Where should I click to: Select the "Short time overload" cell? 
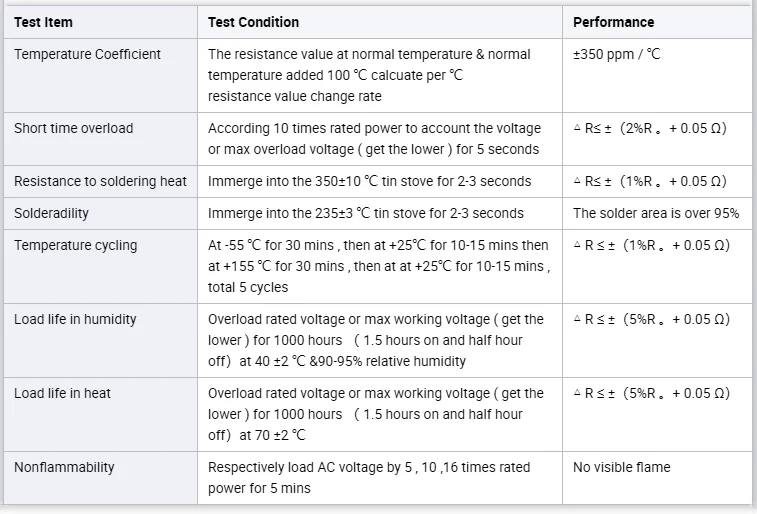pyautogui.click(x=73, y=128)
